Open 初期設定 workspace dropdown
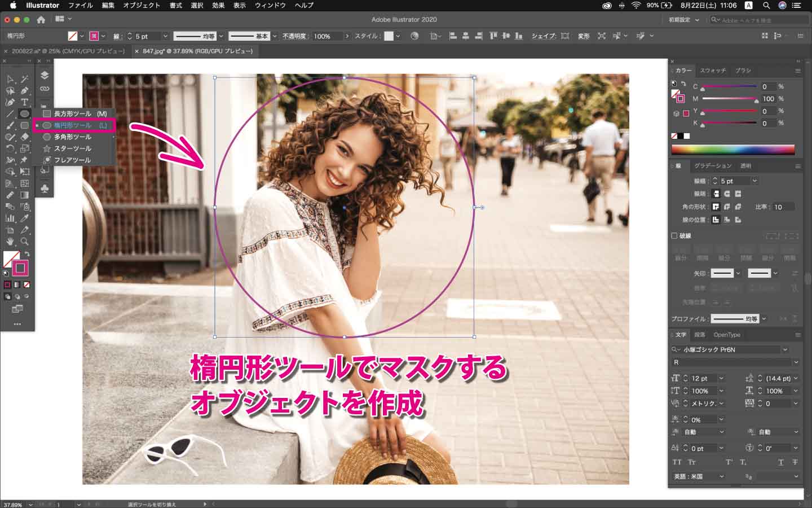 click(684, 20)
